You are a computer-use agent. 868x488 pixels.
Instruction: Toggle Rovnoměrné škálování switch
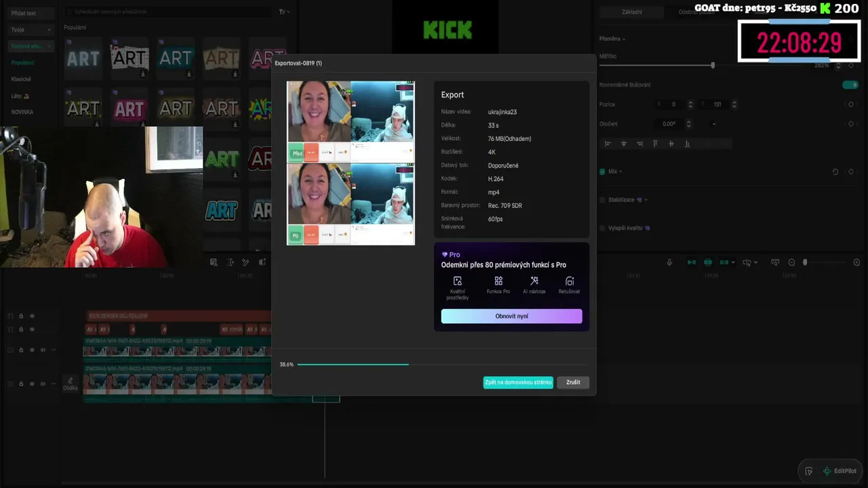[x=850, y=85]
